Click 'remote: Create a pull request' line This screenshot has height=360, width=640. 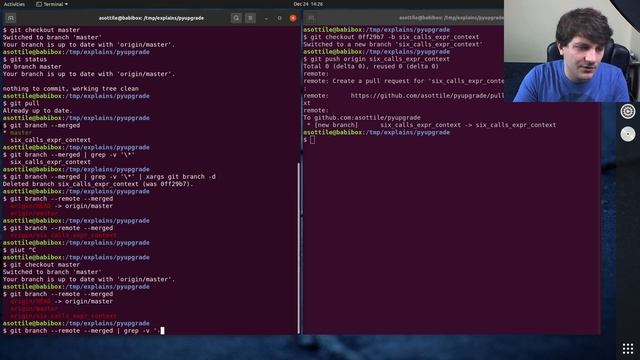coord(404,81)
